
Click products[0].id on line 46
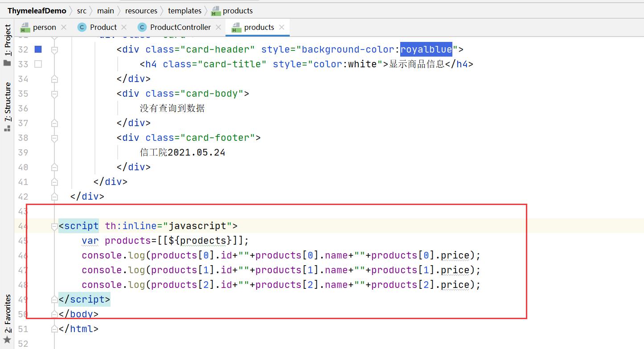[x=192, y=255]
